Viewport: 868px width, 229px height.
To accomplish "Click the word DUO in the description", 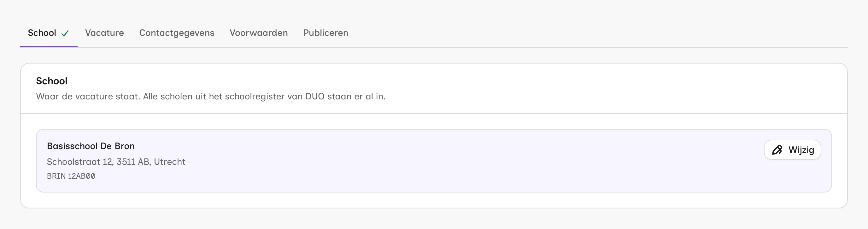I will click(x=315, y=97).
